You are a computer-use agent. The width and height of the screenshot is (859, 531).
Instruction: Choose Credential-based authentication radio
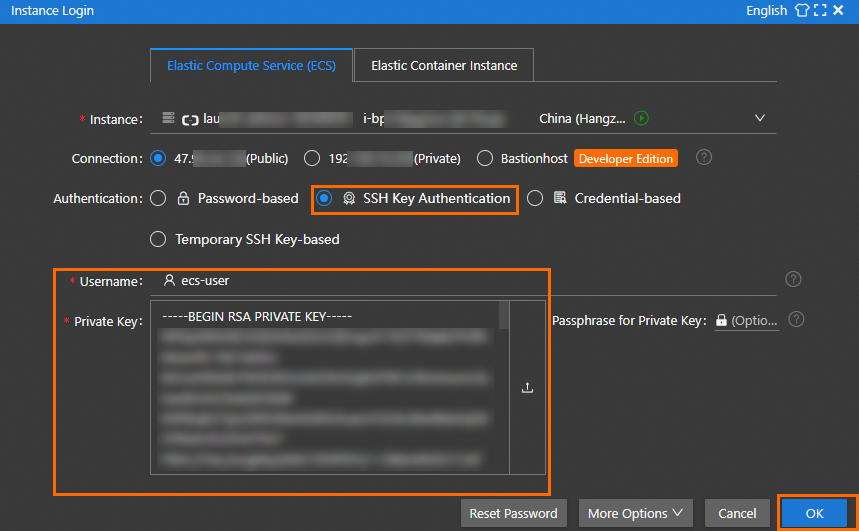coord(535,198)
